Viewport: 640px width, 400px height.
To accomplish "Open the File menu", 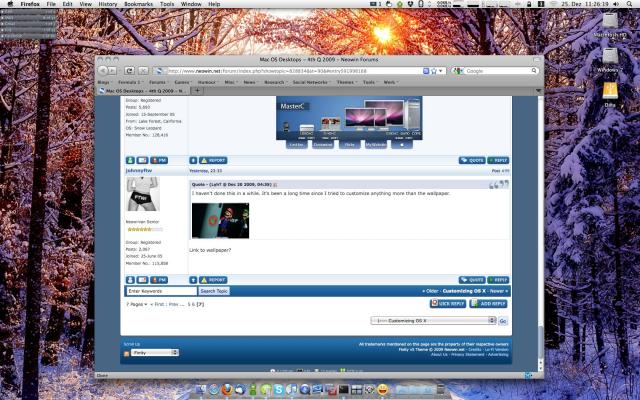I will (x=51, y=4).
